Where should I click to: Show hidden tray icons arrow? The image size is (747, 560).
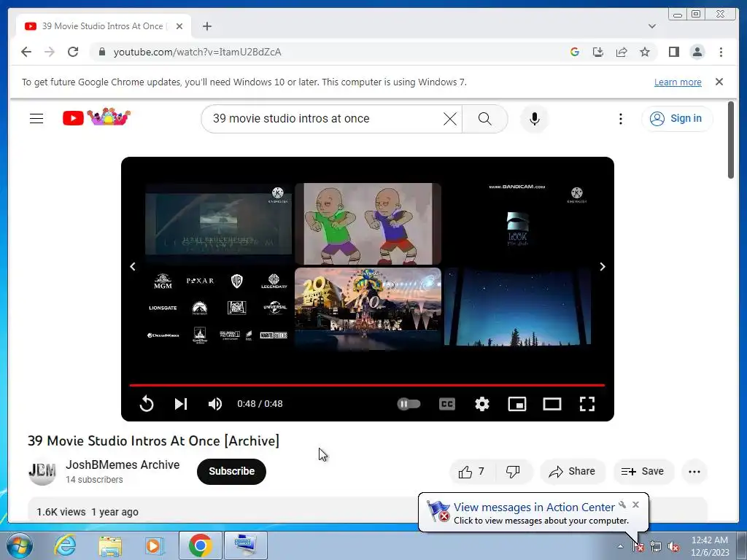(x=620, y=546)
